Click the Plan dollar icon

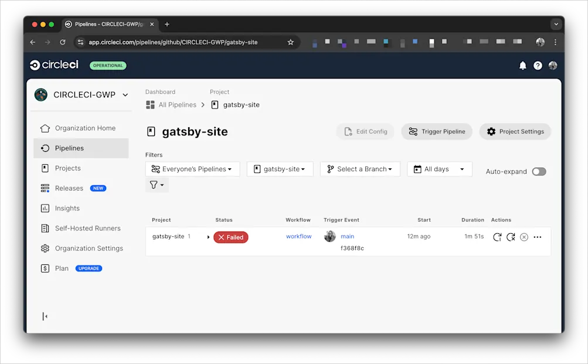coord(45,268)
